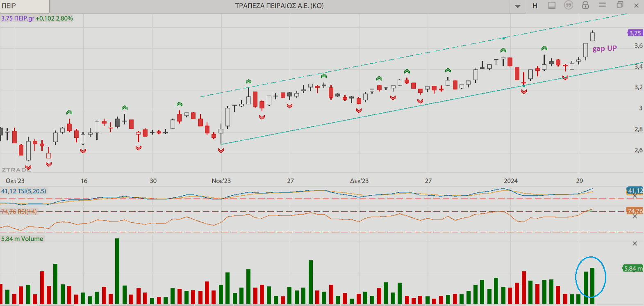Click the H timeframe button
The width and height of the screenshot is (644, 306).
click(535, 6)
